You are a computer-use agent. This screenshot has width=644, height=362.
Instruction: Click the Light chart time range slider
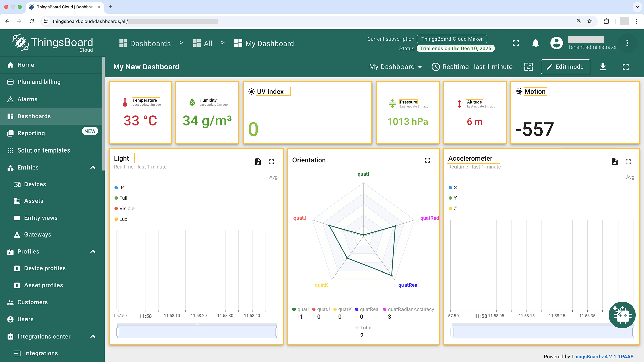point(197,332)
